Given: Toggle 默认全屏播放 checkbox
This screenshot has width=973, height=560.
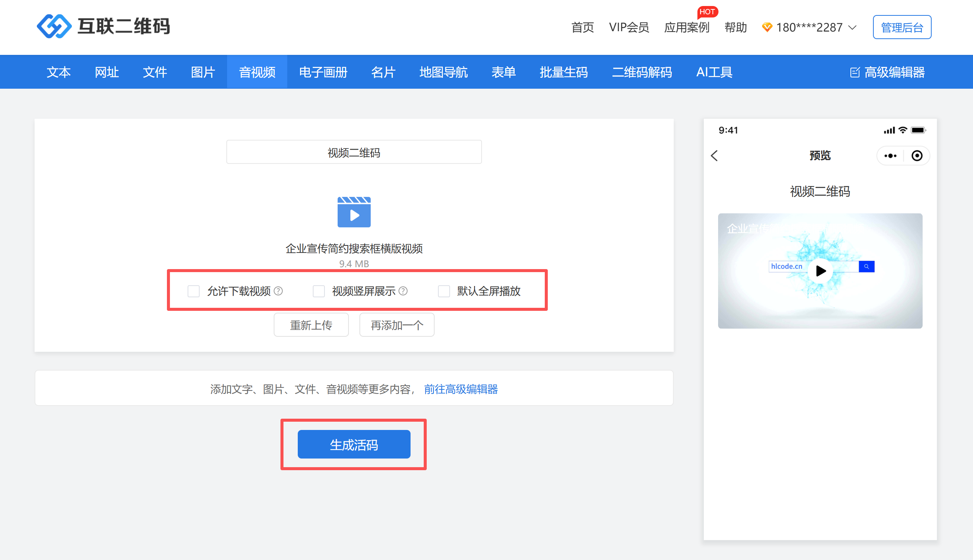Looking at the screenshot, I should pos(444,291).
